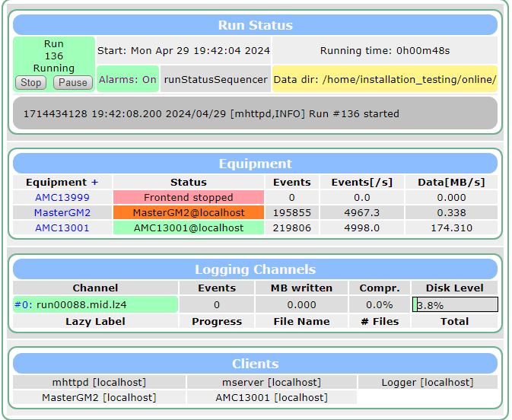512x420 pixels.
Task: Click the mhttpd [localhost] client
Action: (99, 382)
